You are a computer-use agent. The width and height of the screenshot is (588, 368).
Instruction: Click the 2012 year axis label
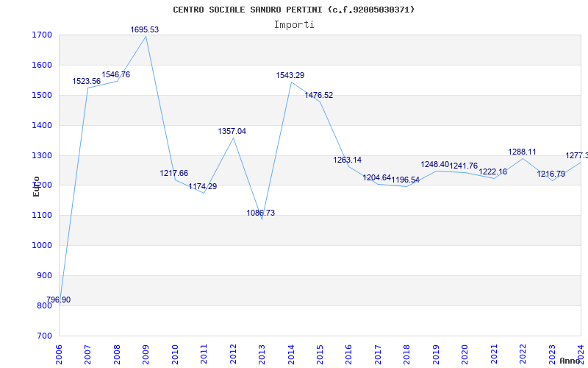tap(233, 355)
